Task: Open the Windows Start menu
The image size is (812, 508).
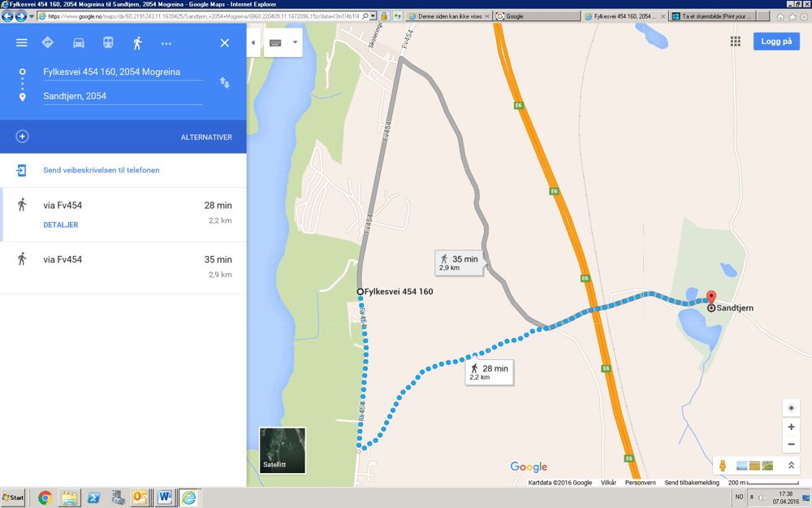Action: point(13,497)
